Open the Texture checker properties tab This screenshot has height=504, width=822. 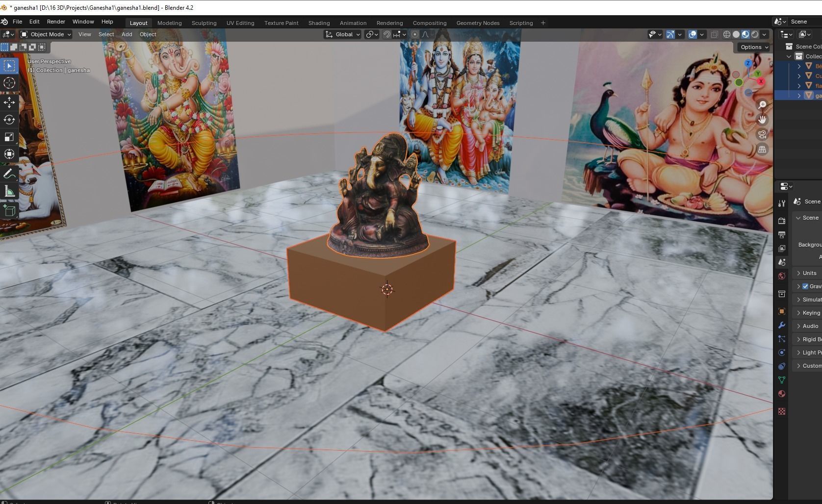[782, 411]
